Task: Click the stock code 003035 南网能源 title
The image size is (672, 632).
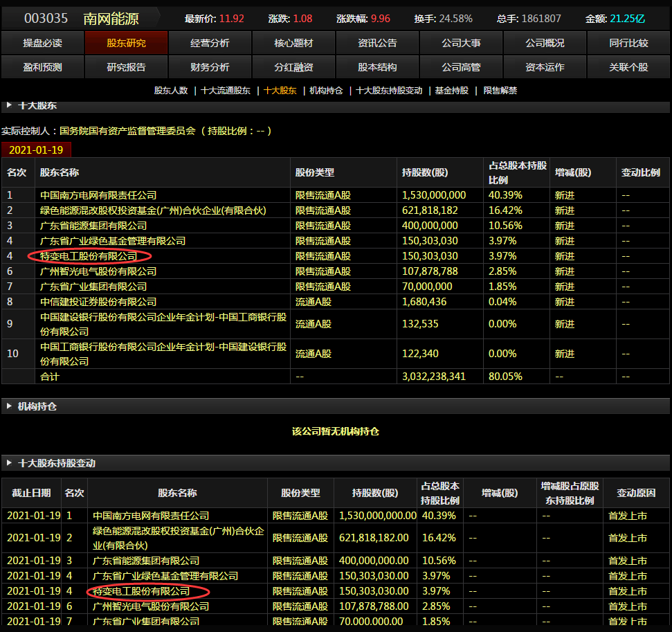Action: 82,19
